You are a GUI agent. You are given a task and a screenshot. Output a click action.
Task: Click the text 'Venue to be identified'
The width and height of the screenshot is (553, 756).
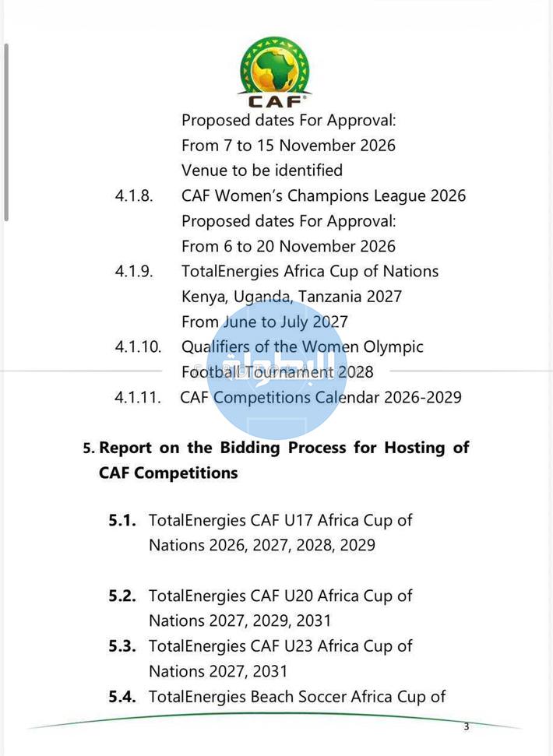click(x=262, y=170)
